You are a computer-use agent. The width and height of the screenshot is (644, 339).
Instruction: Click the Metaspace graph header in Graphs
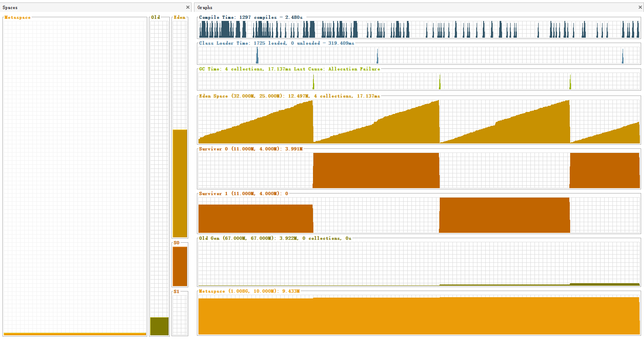(x=249, y=291)
